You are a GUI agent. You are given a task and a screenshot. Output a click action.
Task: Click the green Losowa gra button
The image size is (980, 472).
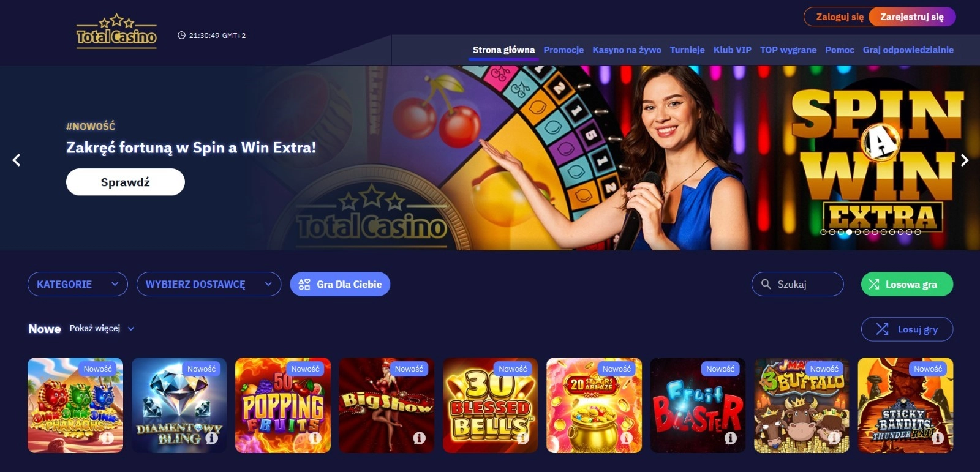click(907, 284)
